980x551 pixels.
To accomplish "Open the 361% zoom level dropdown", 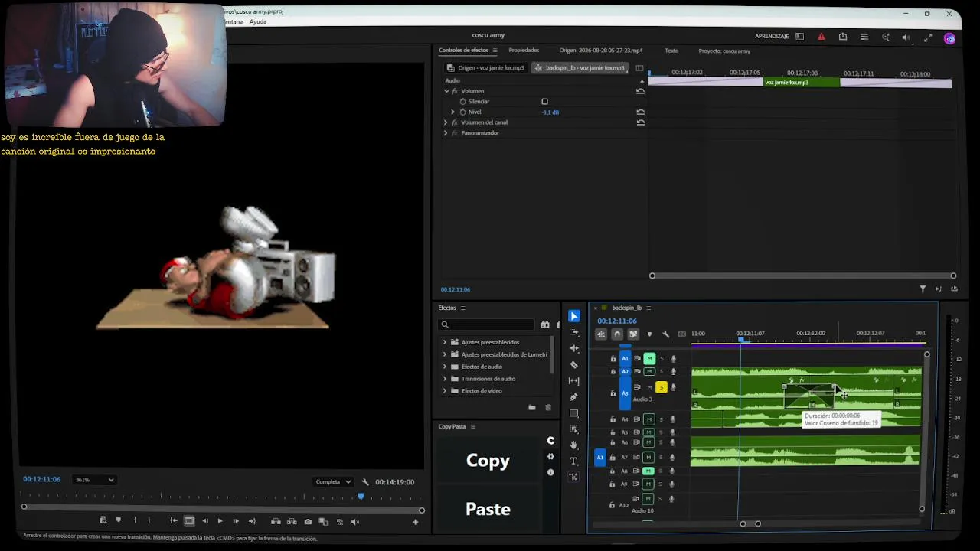I will [x=95, y=480].
